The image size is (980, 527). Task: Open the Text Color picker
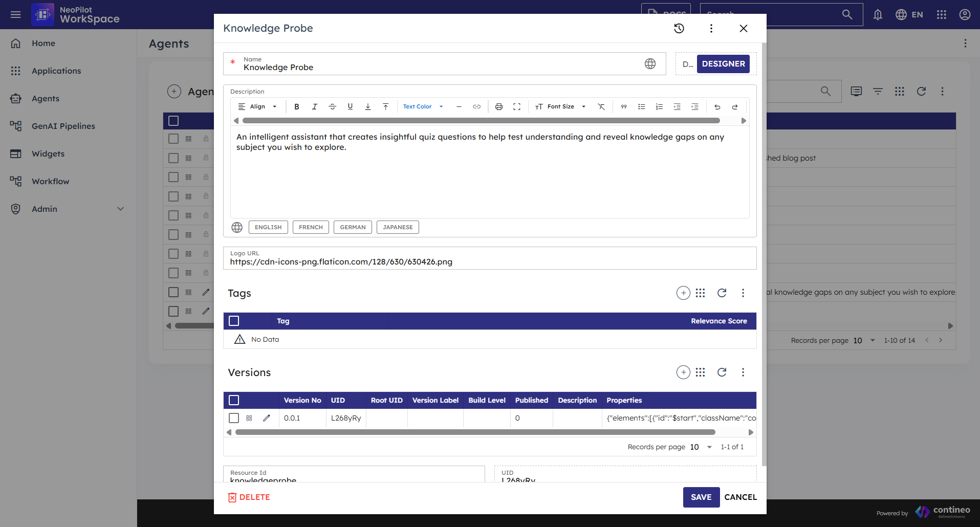[x=422, y=106]
